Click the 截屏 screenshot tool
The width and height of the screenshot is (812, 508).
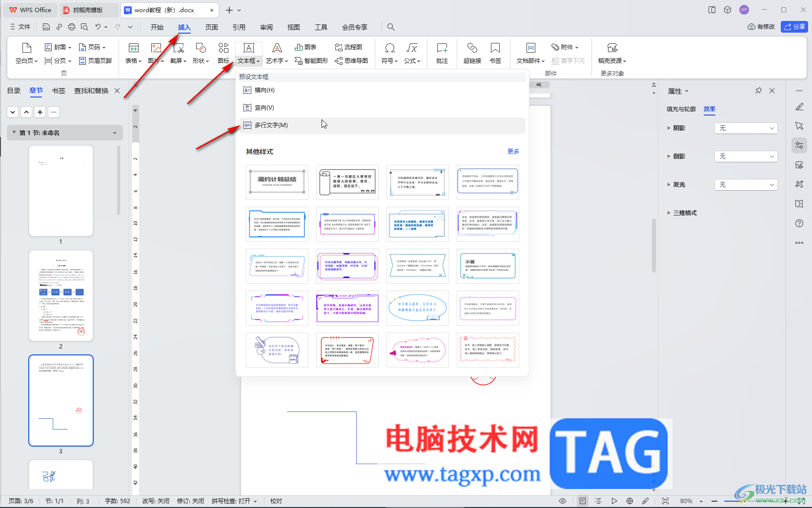click(x=178, y=53)
